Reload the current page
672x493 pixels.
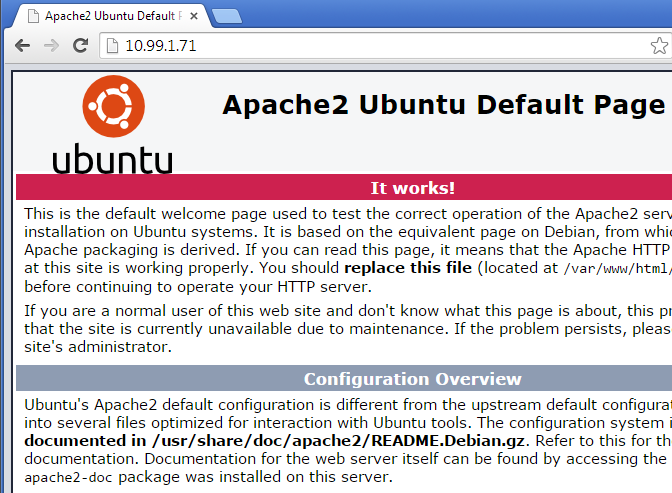80,45
